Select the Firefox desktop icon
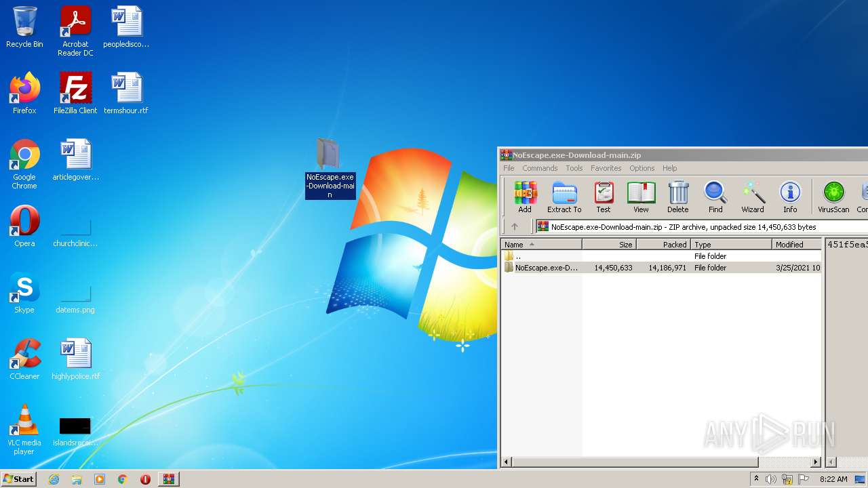The image size is (868, 488). point(24,93)
